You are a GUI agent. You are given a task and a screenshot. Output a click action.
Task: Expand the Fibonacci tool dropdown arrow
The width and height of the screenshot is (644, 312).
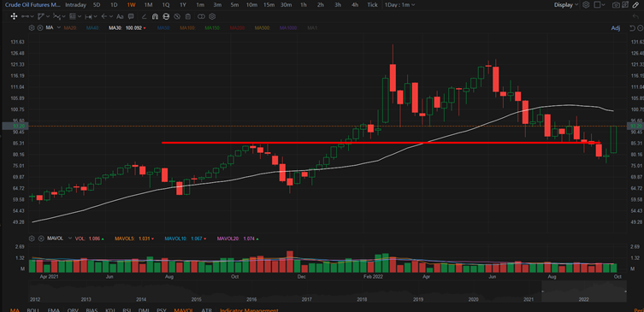tap(80, 16)
